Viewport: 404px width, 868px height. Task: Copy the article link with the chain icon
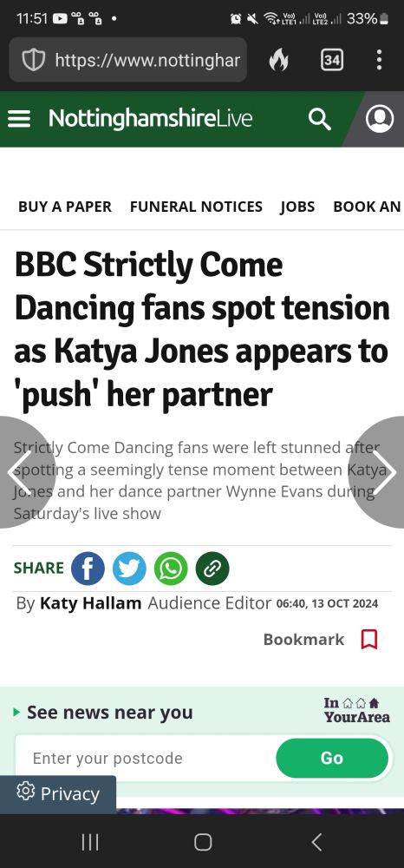click(212, 569)
